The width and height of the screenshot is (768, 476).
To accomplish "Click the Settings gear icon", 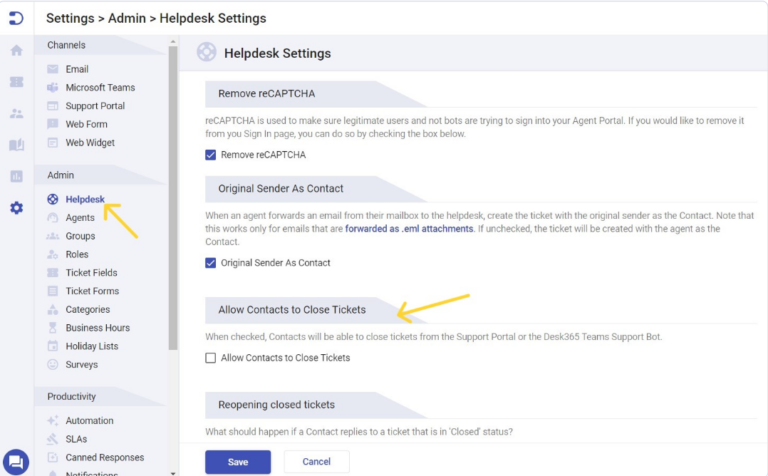I will tap(16, 208).
